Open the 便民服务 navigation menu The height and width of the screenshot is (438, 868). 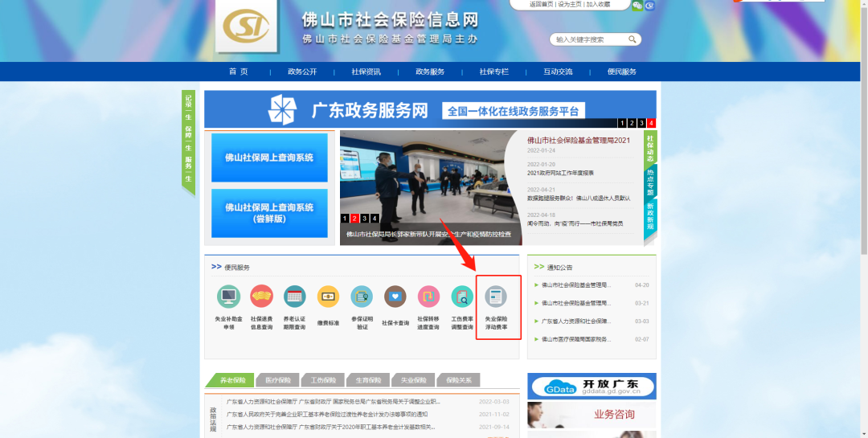621,72
